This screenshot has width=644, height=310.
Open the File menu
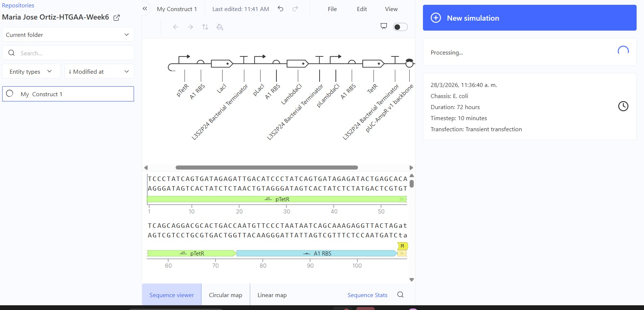pyautogui.click(x=332, y=9)
